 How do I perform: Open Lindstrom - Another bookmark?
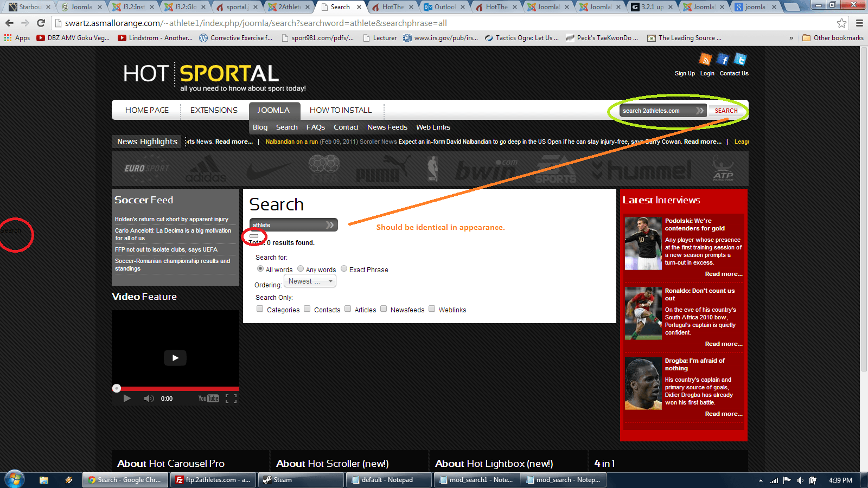pyautogui.click(x=155, y=38)
